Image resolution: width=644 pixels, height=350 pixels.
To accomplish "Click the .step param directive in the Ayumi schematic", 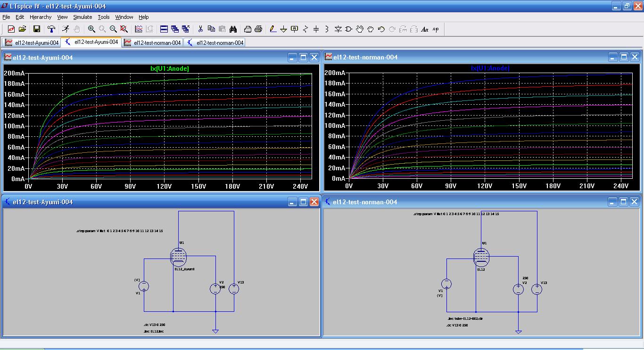I will coord(120,231).
